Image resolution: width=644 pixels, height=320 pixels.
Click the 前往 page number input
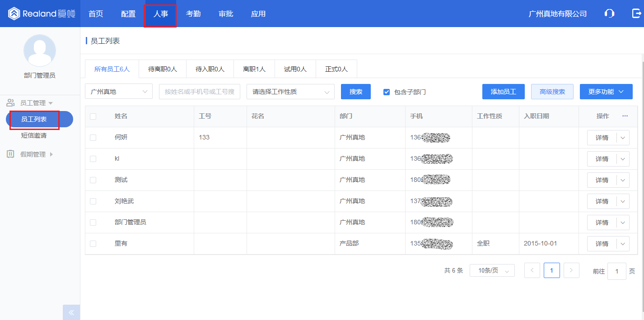pyautogui.click(x=616, y=271)
